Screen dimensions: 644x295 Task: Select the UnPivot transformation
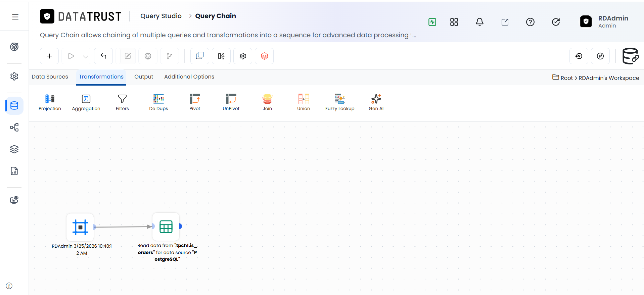click(x=231, y=102)
